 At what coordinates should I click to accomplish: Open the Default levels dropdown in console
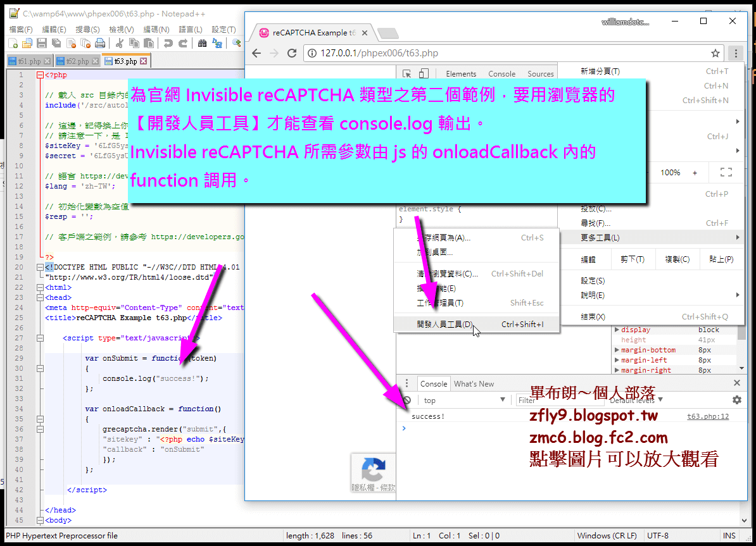coord(636,400)
